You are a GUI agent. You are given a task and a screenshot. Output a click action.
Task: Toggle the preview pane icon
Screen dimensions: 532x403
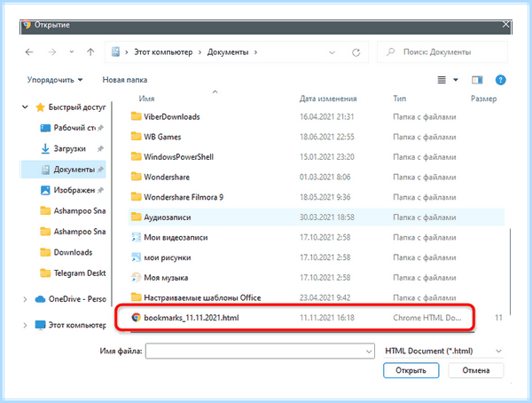tap(477, 80)
